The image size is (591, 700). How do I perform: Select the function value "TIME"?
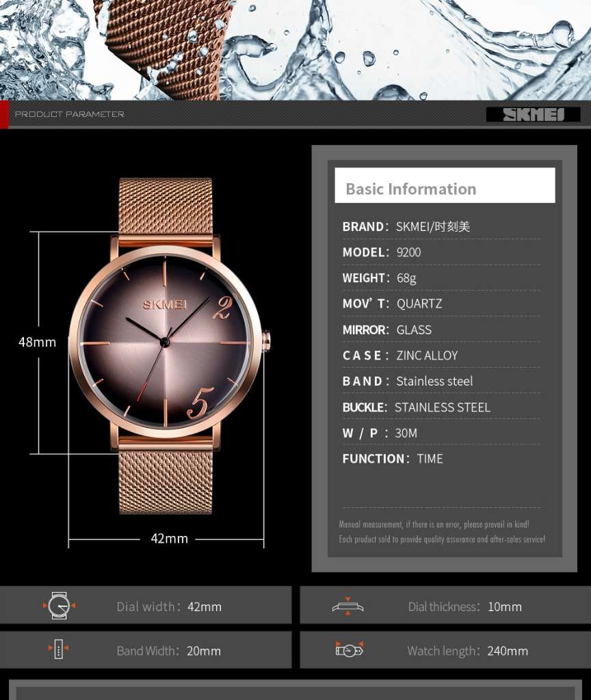[430, 459]
